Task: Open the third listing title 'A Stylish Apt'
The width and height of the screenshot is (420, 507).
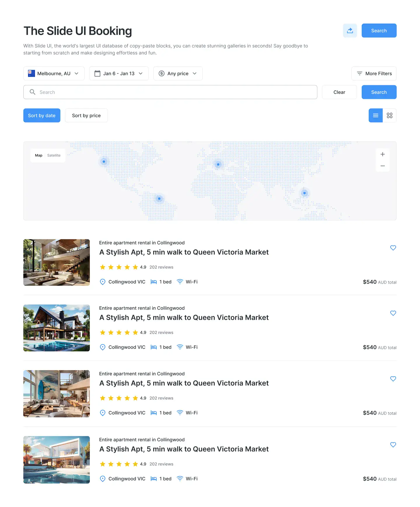Action: click(x=184, y=383)
